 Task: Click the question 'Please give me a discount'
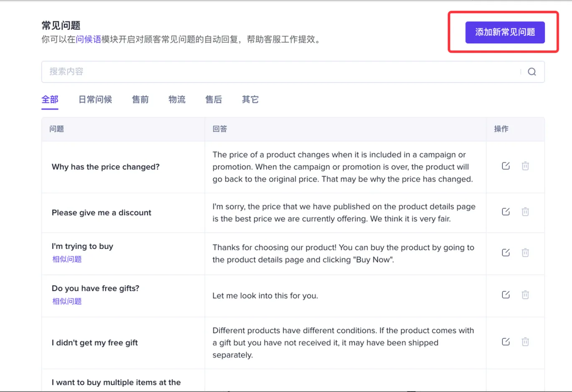click(101, 213)
